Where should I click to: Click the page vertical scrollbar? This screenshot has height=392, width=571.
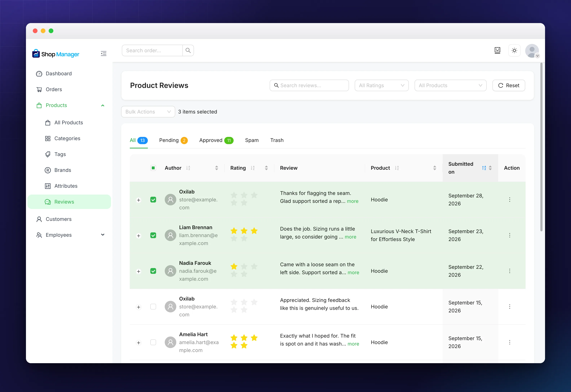click(541, 147)
